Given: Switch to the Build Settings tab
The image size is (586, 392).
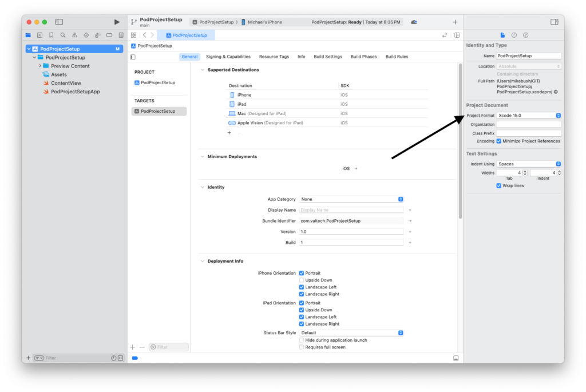Looking at the screenshot, I should click(x=328, y=57).
